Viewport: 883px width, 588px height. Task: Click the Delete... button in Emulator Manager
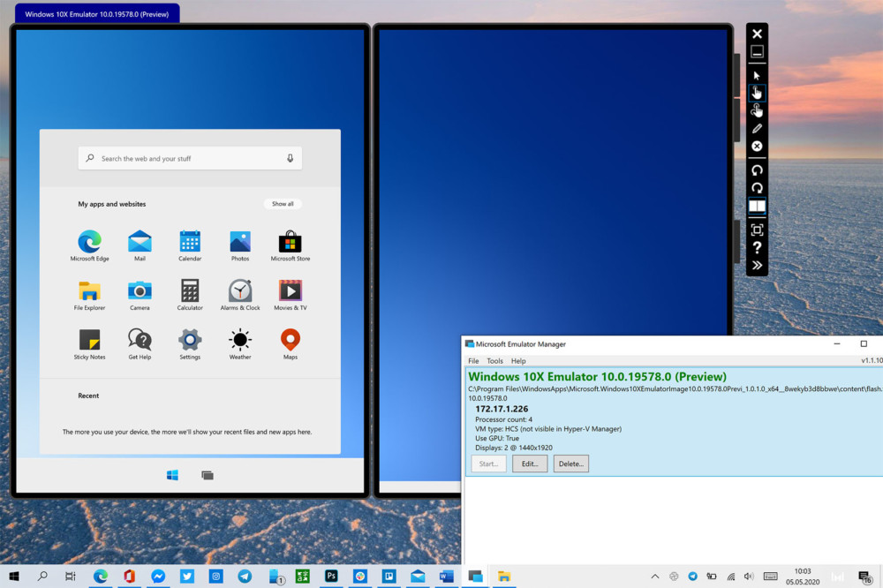point(571,464)
